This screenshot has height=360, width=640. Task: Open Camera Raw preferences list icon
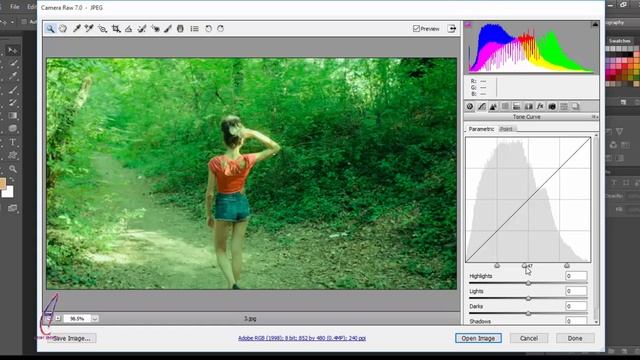pos(194,29)
